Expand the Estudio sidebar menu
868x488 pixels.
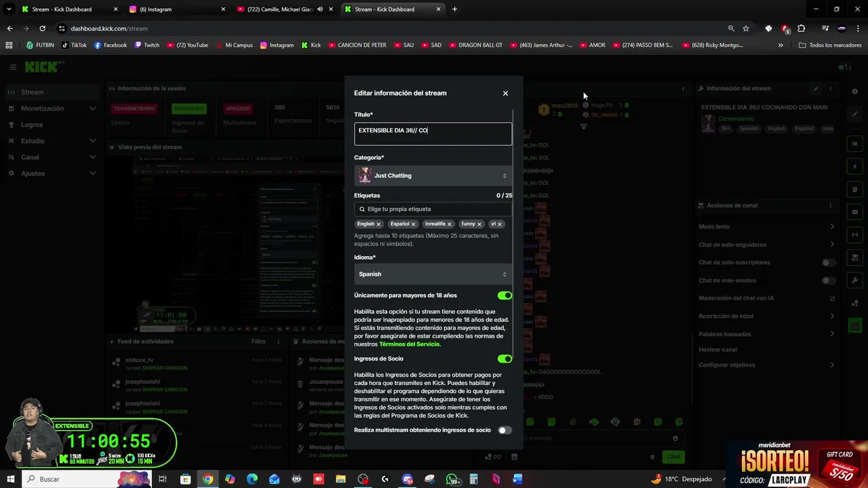pyautogui.click(x=52, y=141)
